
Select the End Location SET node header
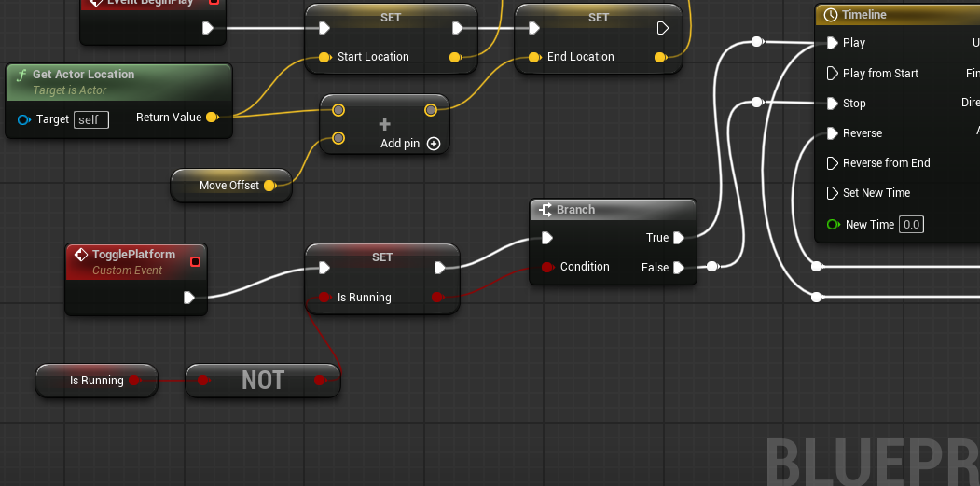click(598, 18)
